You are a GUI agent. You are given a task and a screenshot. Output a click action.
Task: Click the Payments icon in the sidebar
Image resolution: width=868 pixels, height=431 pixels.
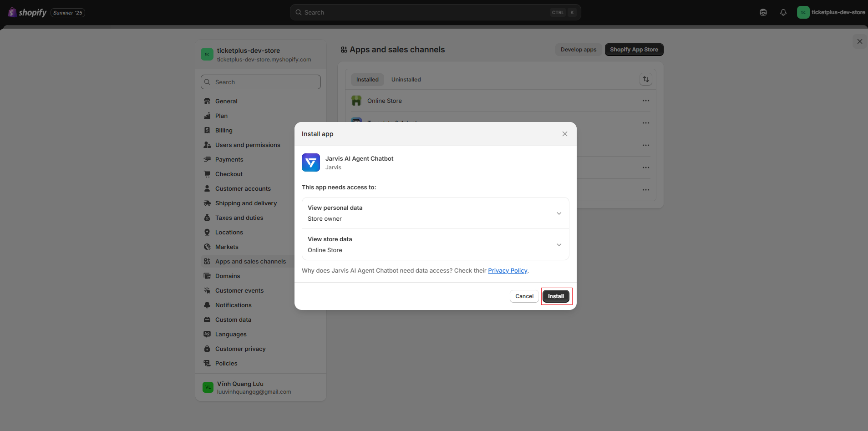pyautogui.click(x=207, y=159)
